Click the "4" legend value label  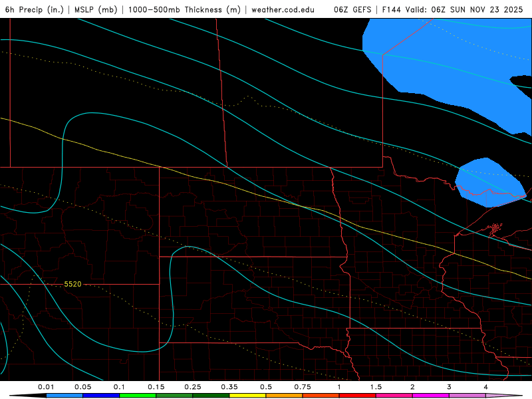pos(486,387)
